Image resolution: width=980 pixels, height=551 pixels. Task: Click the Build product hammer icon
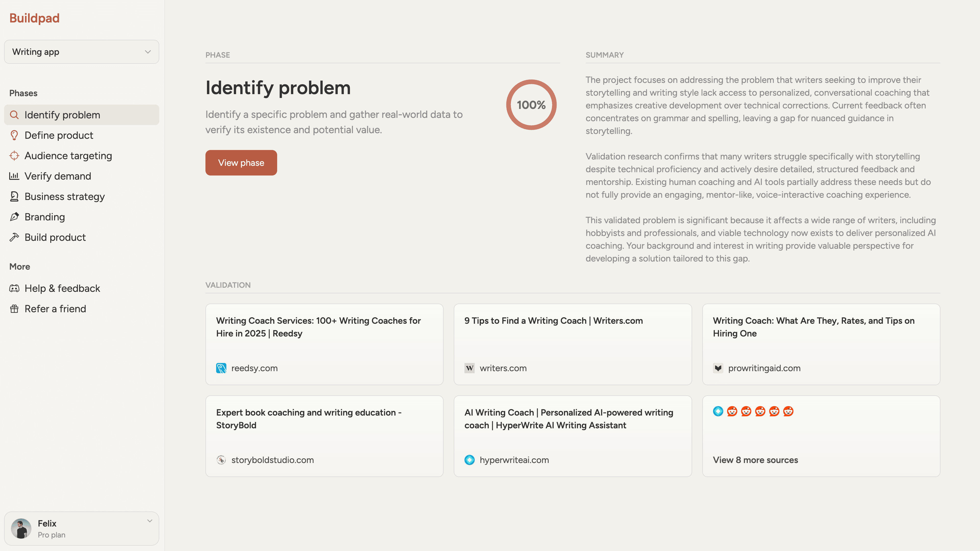click(14, 237)
